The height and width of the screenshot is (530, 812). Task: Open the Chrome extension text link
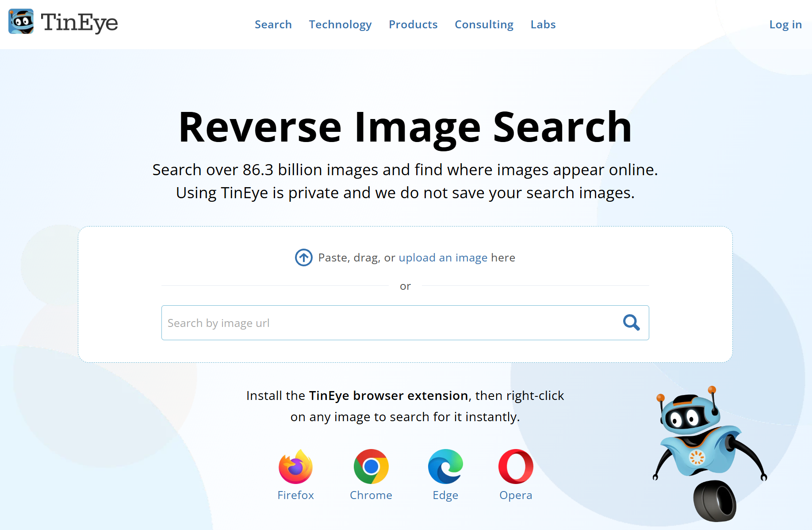tap(371, 495)
